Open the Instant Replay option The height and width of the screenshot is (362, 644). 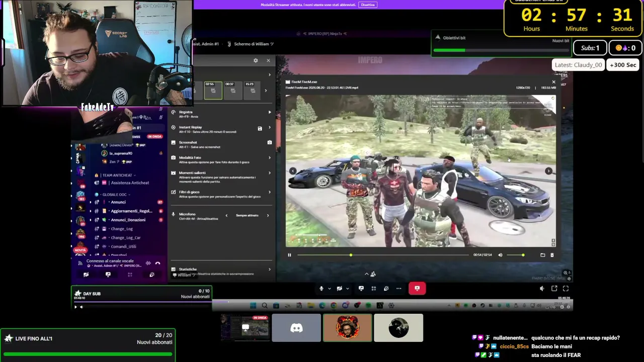click(x=221, y=129)
